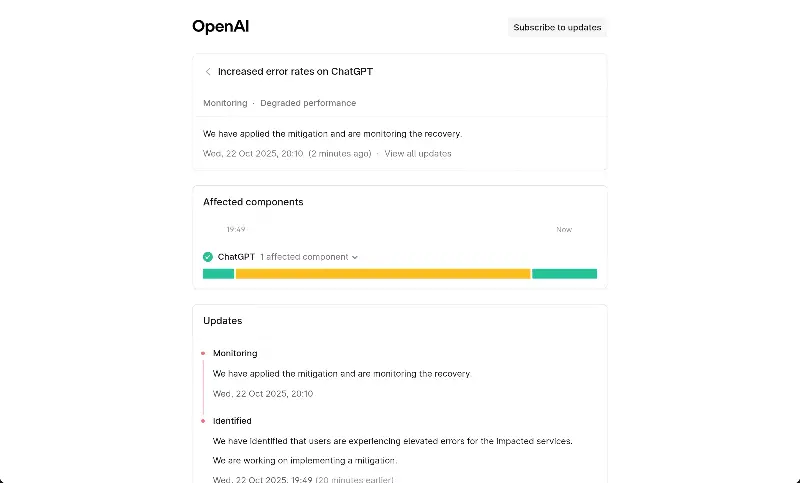Click the OpenAI logo
Screen dimensions: 800x483
(220, 27)
